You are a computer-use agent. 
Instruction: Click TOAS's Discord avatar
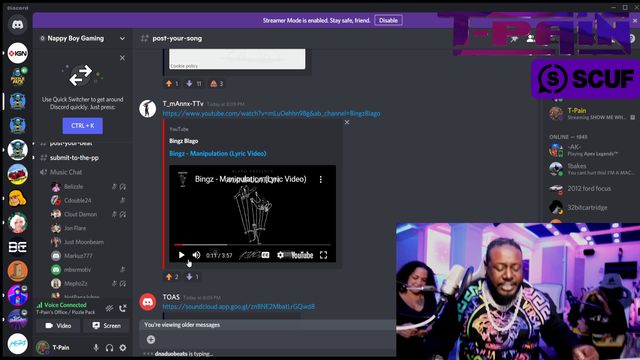pyautogui.click(x=147, y=302)
